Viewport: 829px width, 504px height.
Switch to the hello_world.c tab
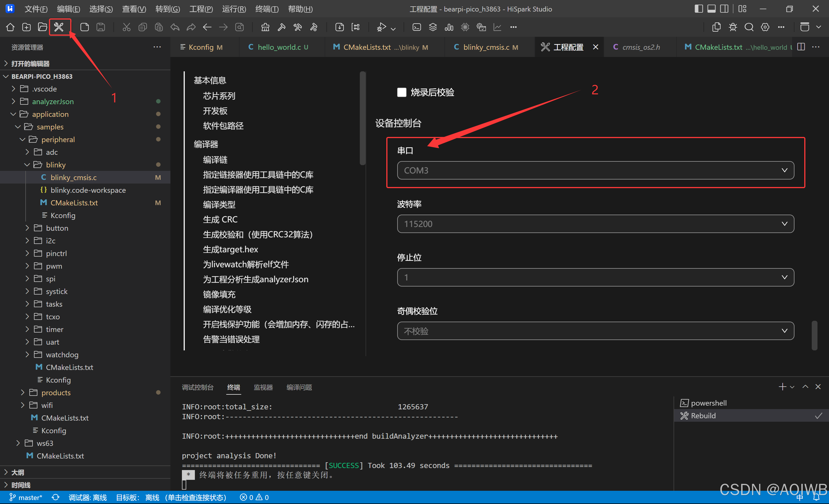(279, 47)
